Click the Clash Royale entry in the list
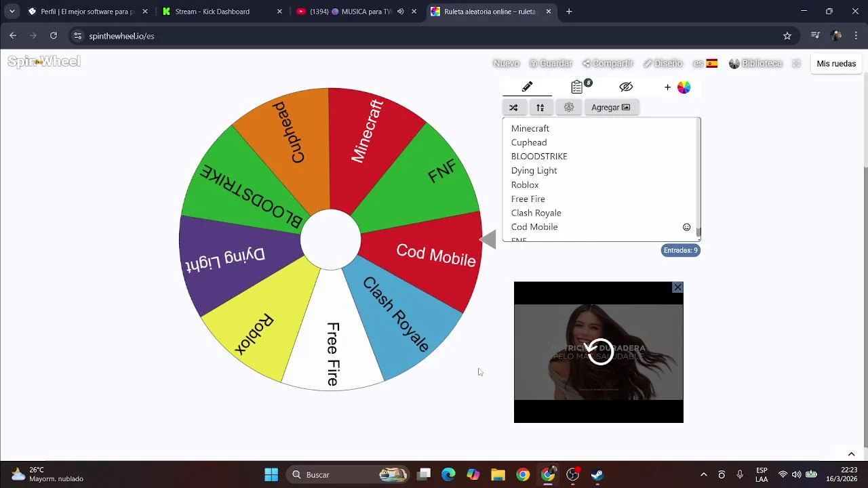Screen dimensions: 868x488 (x=536, y=213)
